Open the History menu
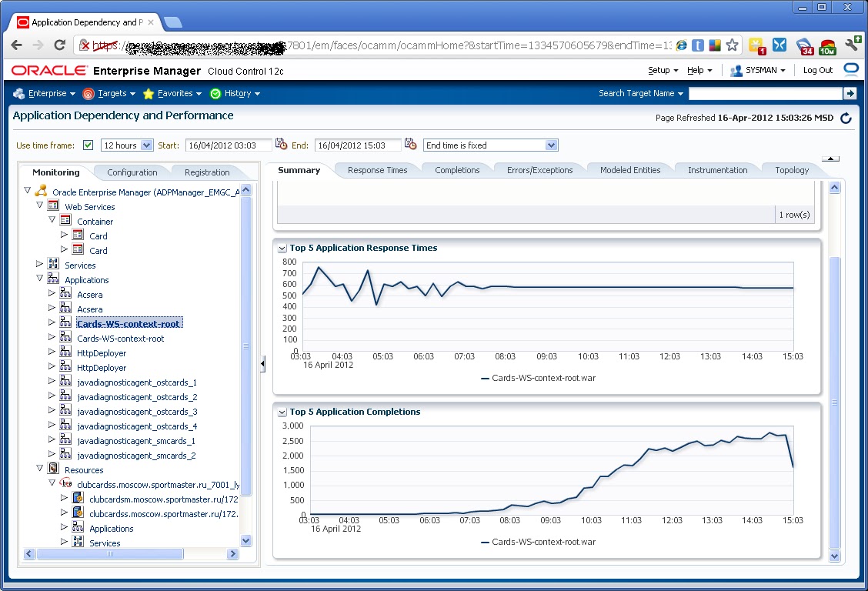 point(235,94)
